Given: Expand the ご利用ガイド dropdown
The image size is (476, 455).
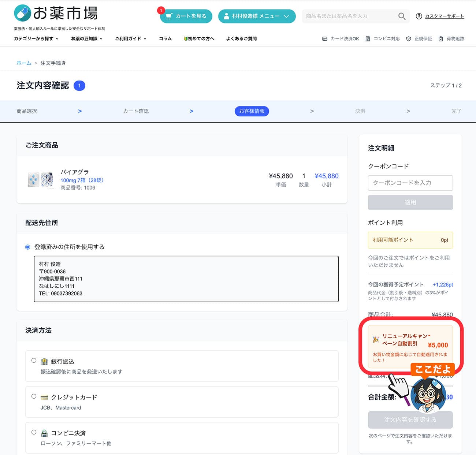Looking at the screenshot, I should [x=130, y=38].
